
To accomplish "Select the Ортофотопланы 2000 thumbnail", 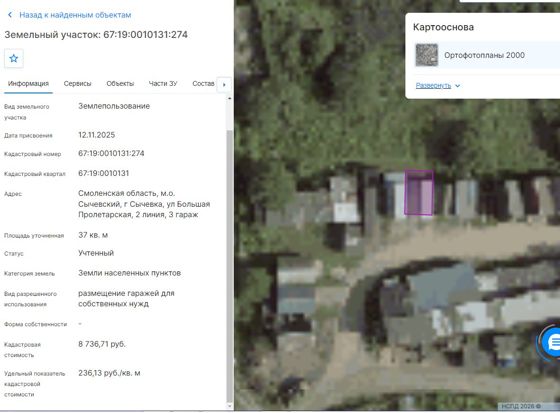I will [426, 55].
